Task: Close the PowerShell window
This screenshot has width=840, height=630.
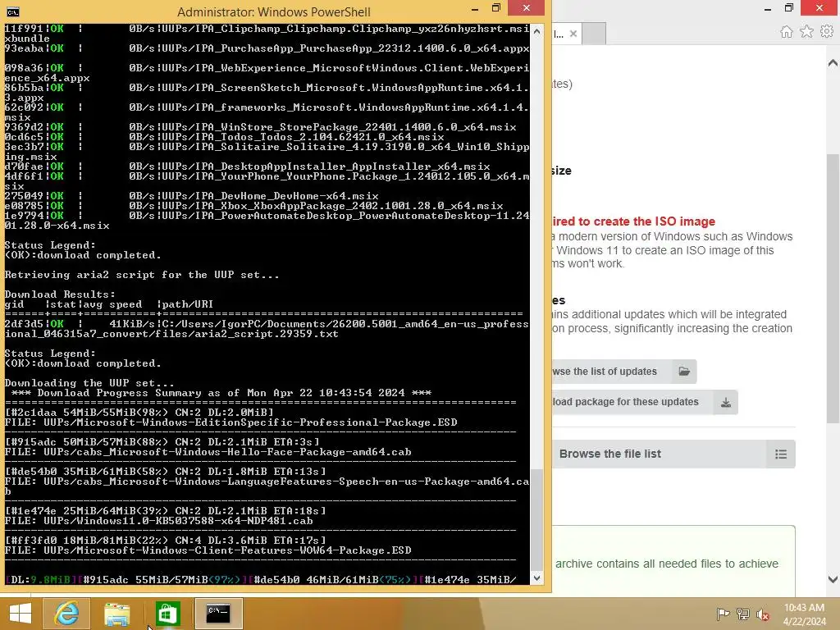Action: click(526, 8)
